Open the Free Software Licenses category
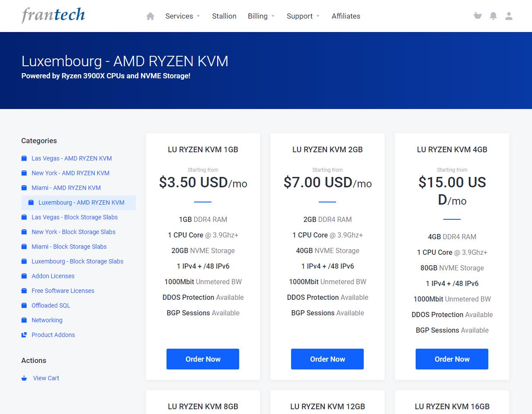Viewport: 532px width, 414px height. click(63, 291)
